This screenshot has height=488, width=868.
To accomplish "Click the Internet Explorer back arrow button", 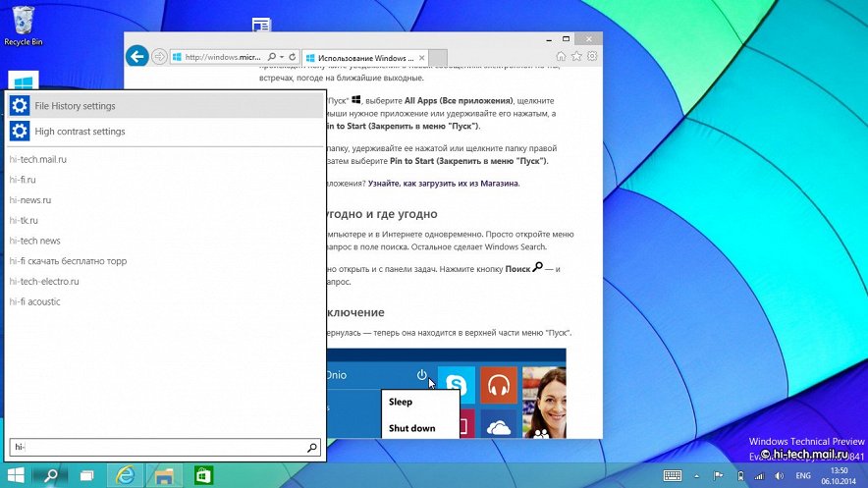I will pos(137,57).
